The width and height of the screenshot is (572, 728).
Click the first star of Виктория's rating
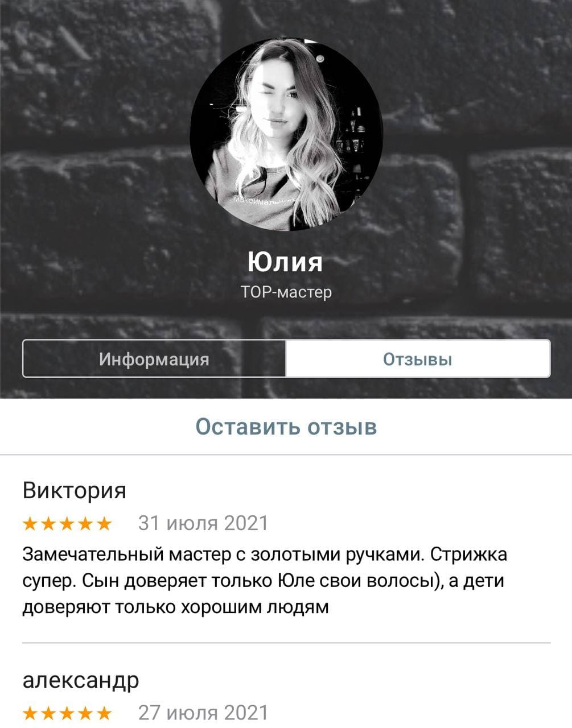(x=31, y=523)
